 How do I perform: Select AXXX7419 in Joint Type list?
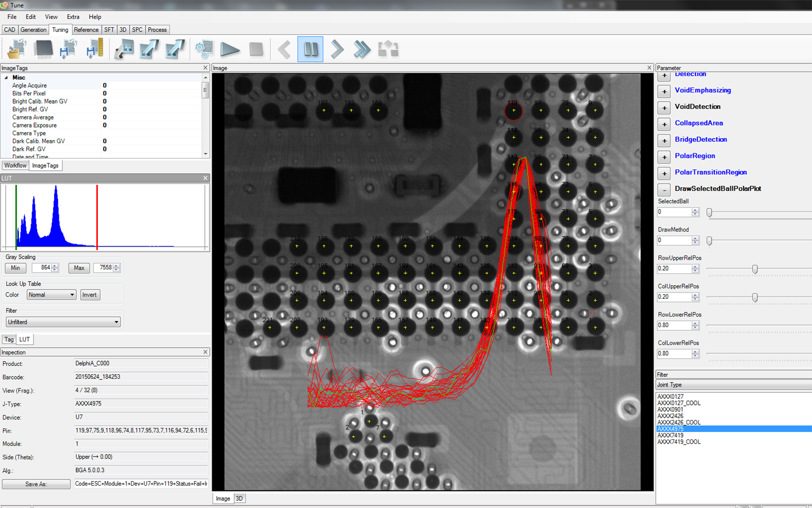click(670, 435)
